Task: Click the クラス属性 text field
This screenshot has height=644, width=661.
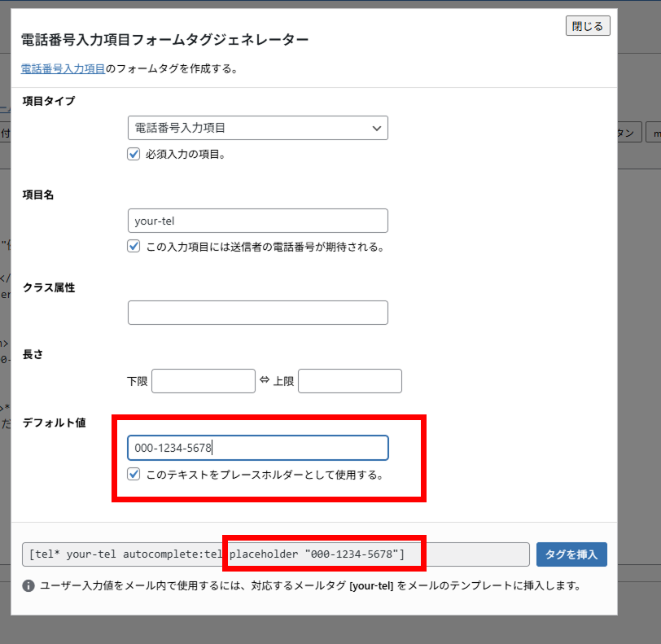Action: 257,313
